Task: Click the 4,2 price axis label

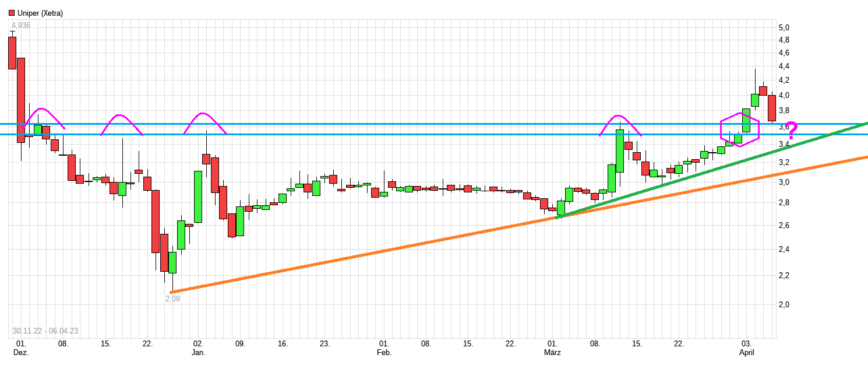Action: [x=784, y=80]
